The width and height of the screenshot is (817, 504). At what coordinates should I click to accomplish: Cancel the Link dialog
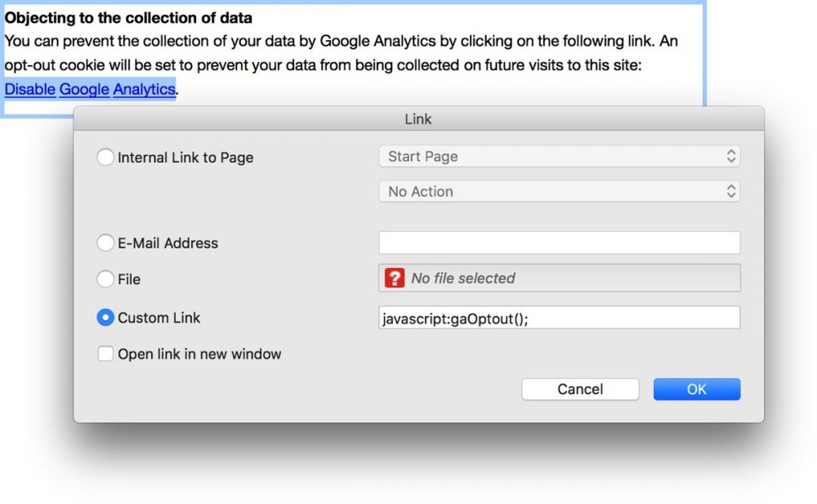pos(580,390)
